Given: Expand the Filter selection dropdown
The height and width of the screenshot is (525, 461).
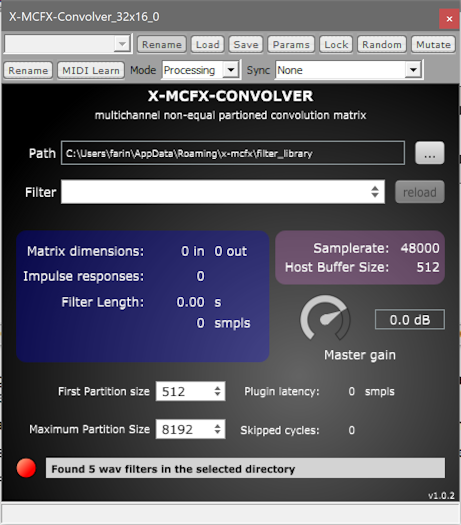Looking at the screenshot, I should pyautogui.click(x=223, y=192).
